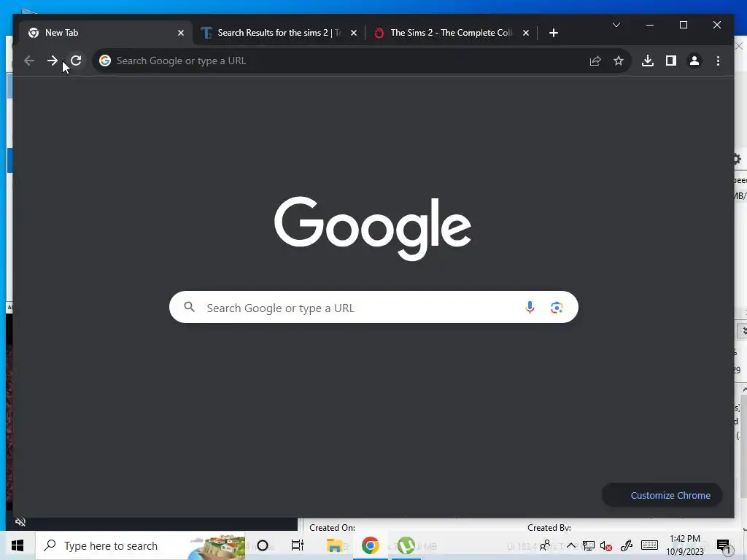Expand the tab search chevron
The width and height of the screenshot is (747, 560).
[x=616, y=25]
